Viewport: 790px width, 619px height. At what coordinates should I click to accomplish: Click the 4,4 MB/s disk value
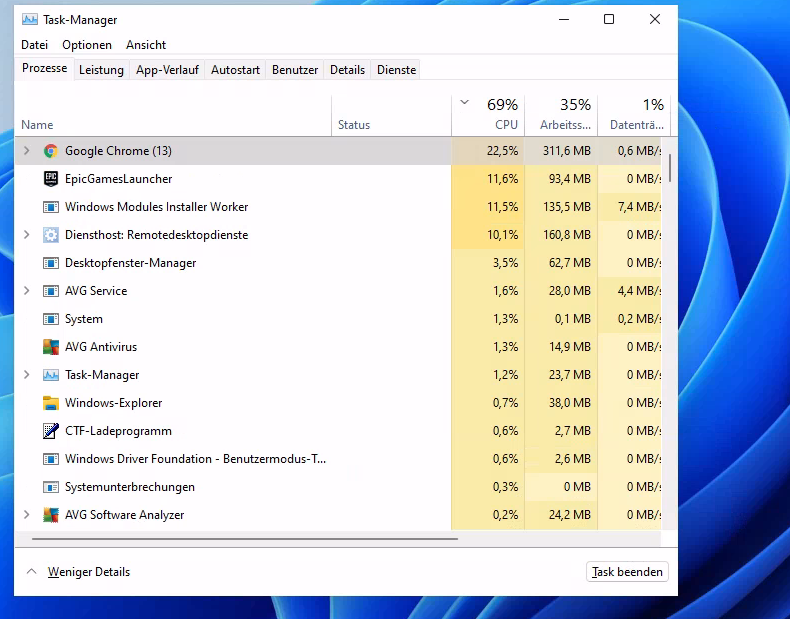(639, 291)
